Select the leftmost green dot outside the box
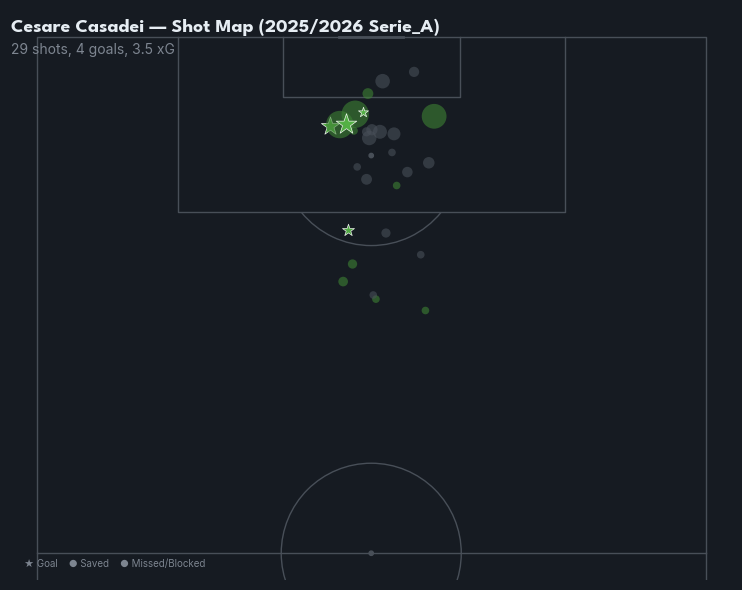 (x=343, y=282)
